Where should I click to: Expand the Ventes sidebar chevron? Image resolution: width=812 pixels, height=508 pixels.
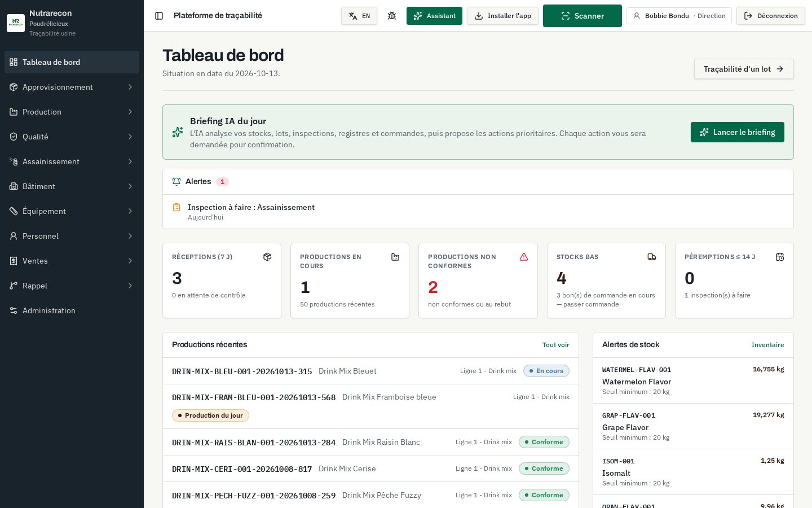pos(130,261)
